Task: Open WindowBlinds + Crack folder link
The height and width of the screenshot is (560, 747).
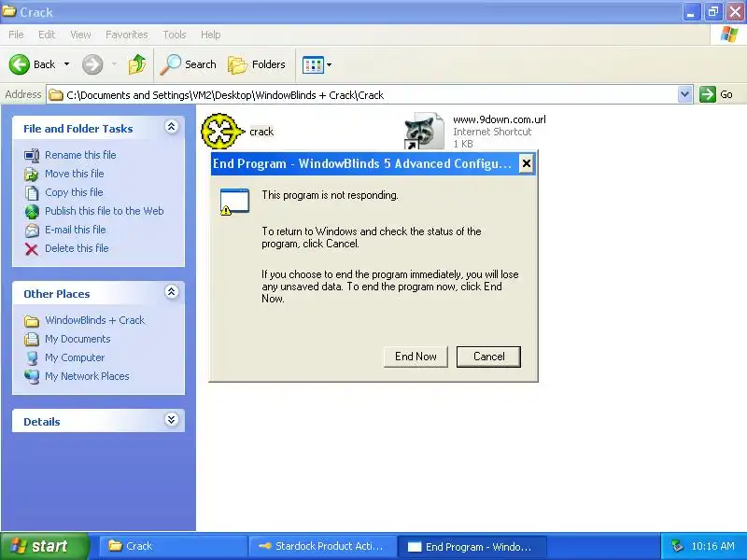Action: [95, 320]
